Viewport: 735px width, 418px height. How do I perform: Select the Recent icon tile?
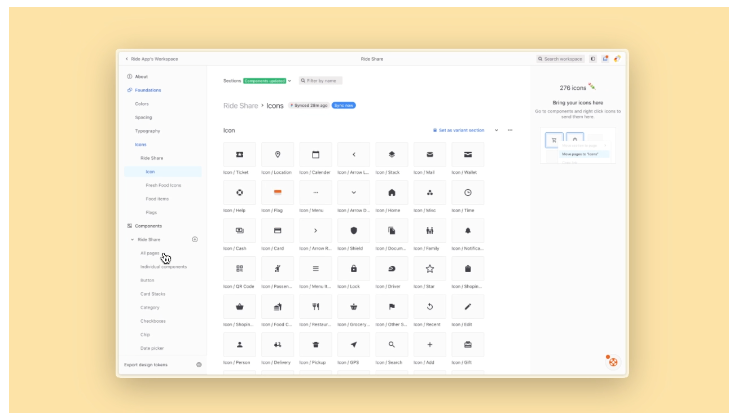(429, 306)
